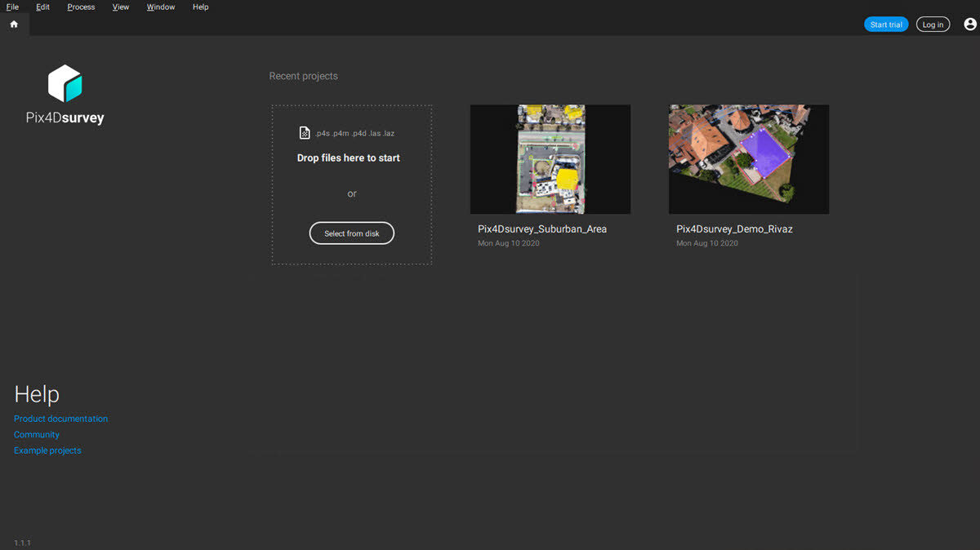Image resolution: width=980 pixels, height=550 pixels.
Task: Open Pix4Dsurvey_Suburban_Area project thumbnail
Action: 550,159
